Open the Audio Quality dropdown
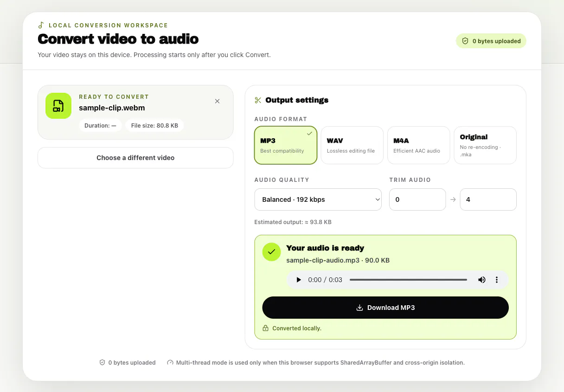This screenshot has width=564, height=392. tap(318, 199)
